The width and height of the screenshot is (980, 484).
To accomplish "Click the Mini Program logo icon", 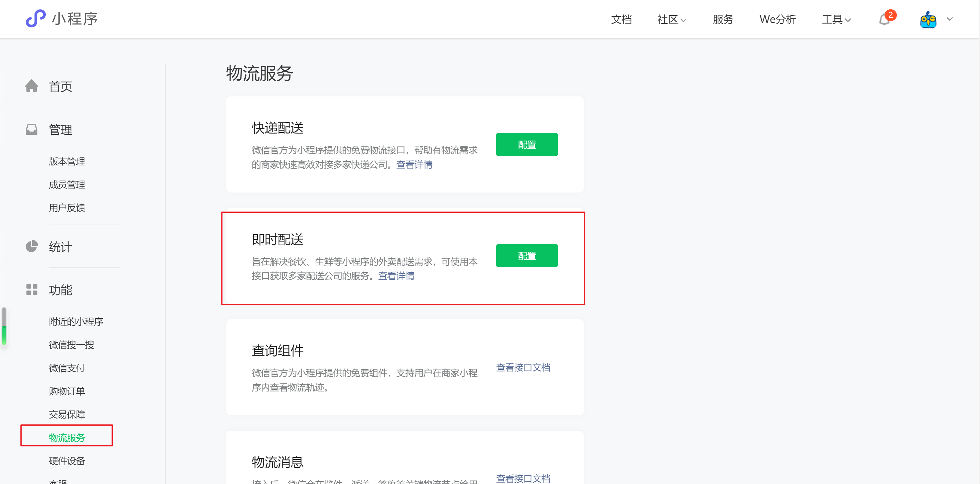I will [x=35, y=18].
